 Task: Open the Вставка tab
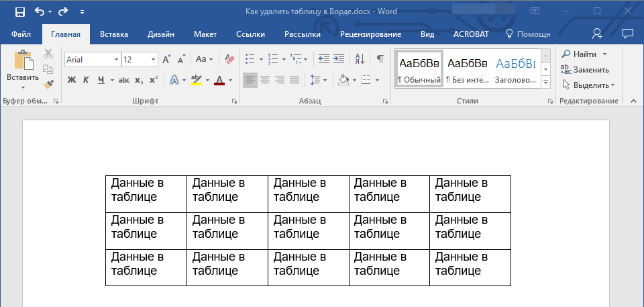point(114,34)
